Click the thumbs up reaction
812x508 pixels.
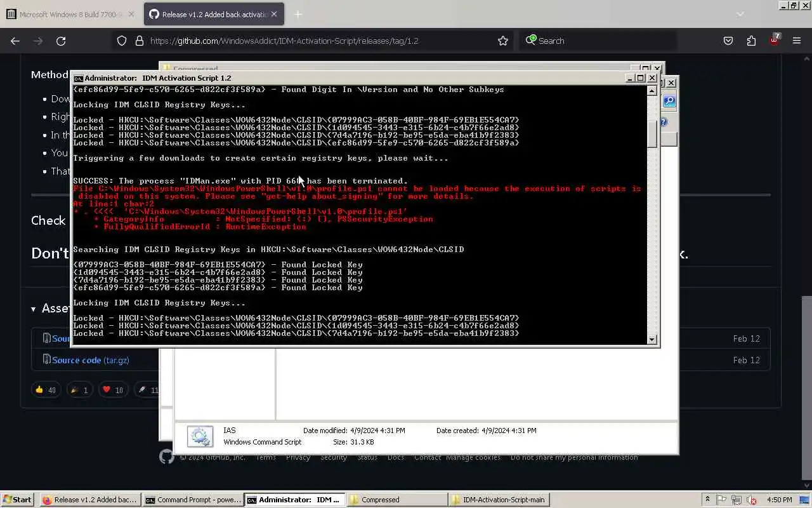pyautogui.click(x=46, y=390)
